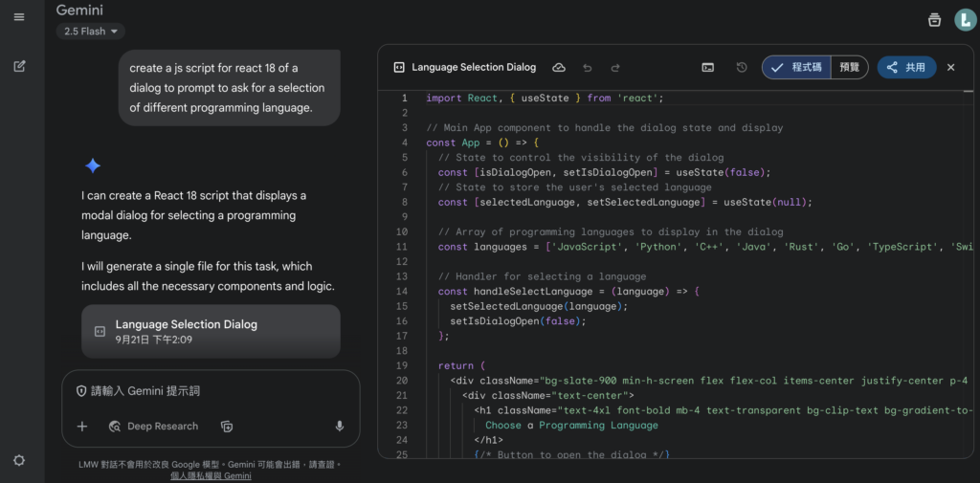Undo the last code edit

[x=588, y=68]
